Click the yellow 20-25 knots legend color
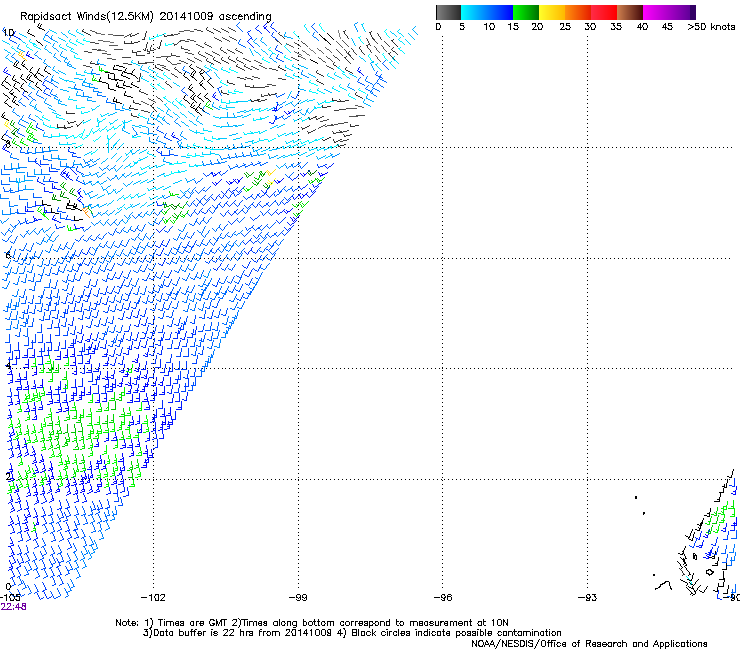The image size is (740, 650). pyautogui.click(x=552, y=12)
